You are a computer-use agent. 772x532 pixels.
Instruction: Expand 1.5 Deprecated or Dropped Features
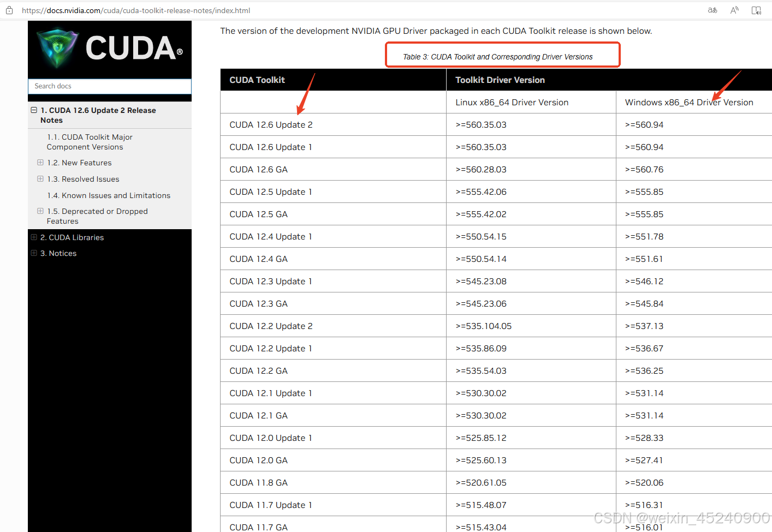(x=40, y=211)
